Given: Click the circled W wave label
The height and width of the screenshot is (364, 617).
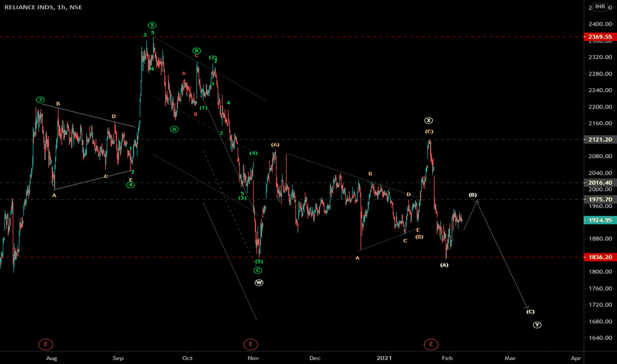Looking at the screenshot, I should click(x=259, y=283).
